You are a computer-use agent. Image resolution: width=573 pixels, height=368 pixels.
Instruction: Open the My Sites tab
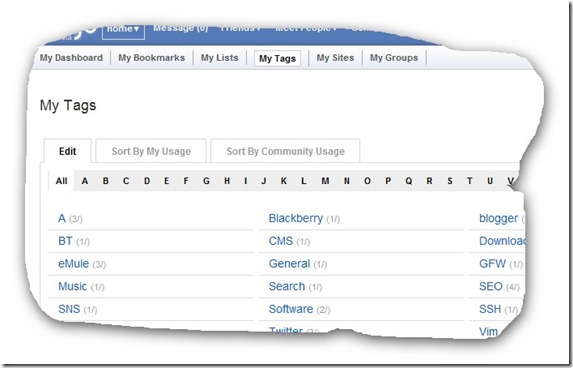[335, 58]
